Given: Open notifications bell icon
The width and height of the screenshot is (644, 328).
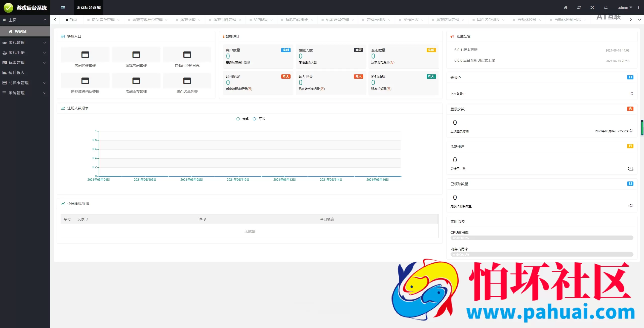Looking at the screenshot, I should 606,8.
